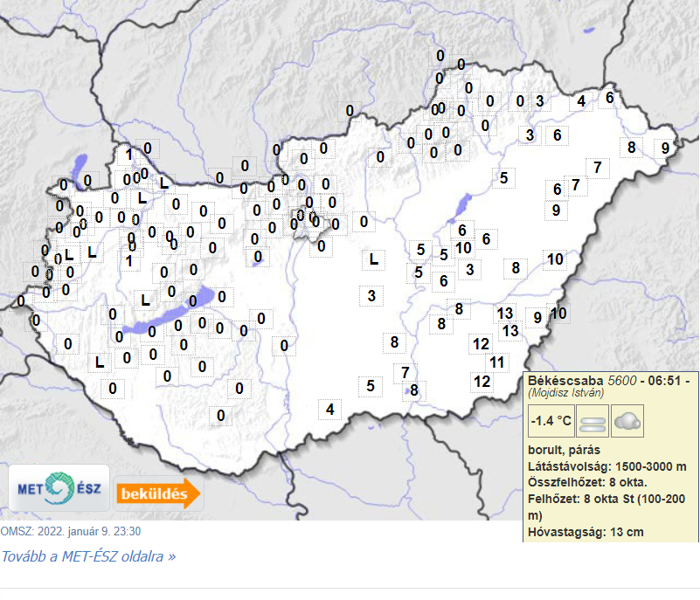
Task: Open the Tovább a MET-ÉSZ oldalra link
Action: point(88,556)
